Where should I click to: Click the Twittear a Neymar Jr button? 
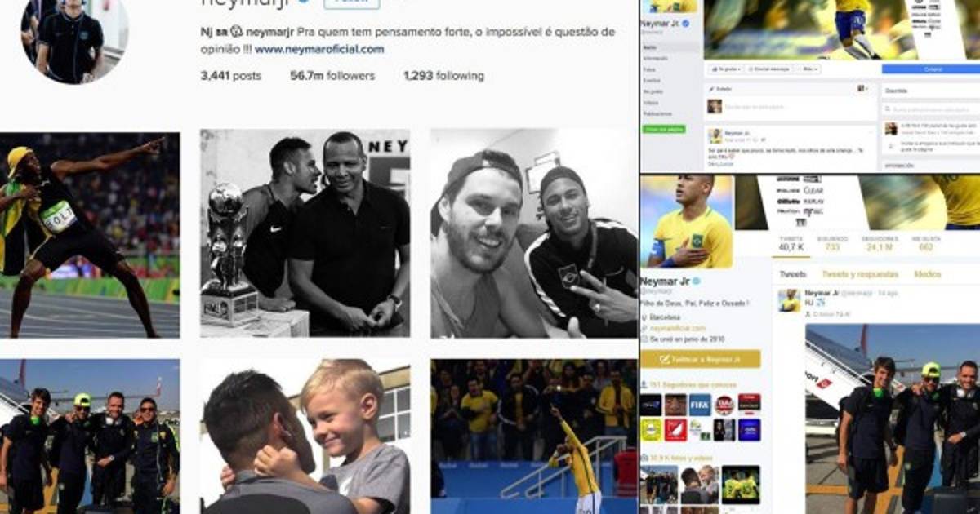pyautogui.click(x=701, y=359)
